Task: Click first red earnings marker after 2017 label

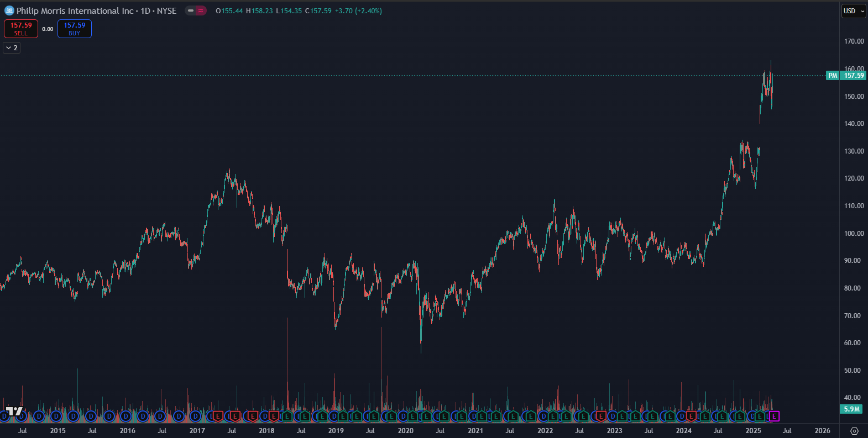Action: click(x=217, y=416)
